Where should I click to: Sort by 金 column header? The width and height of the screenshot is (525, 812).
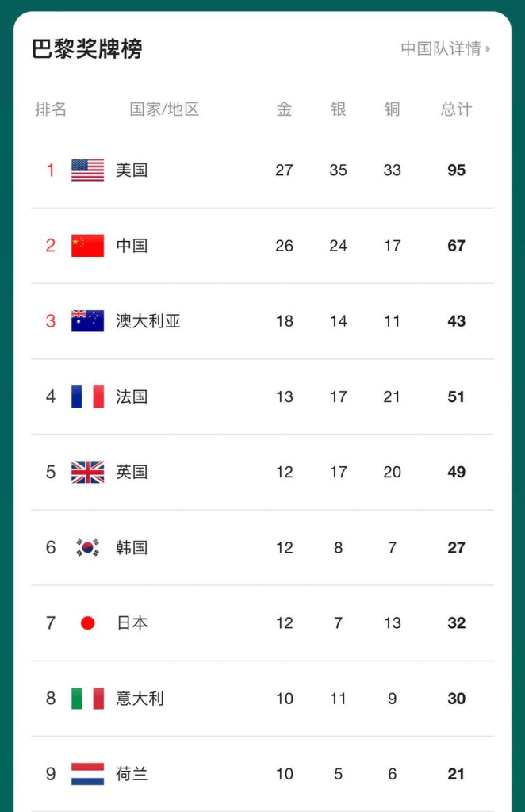[x=284, y=109]
